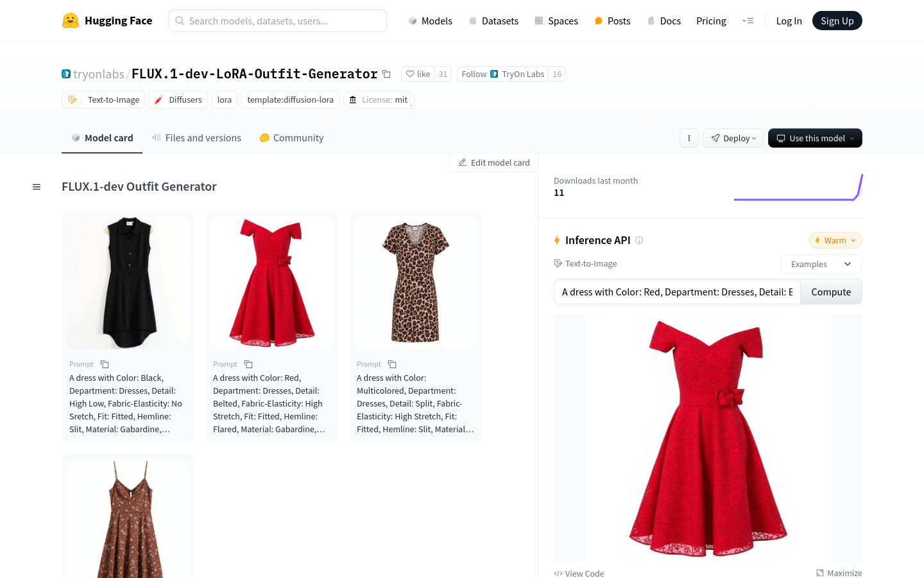Click the Diffusers tag
Screen dimensions: 924x578
tap(178, 100)
